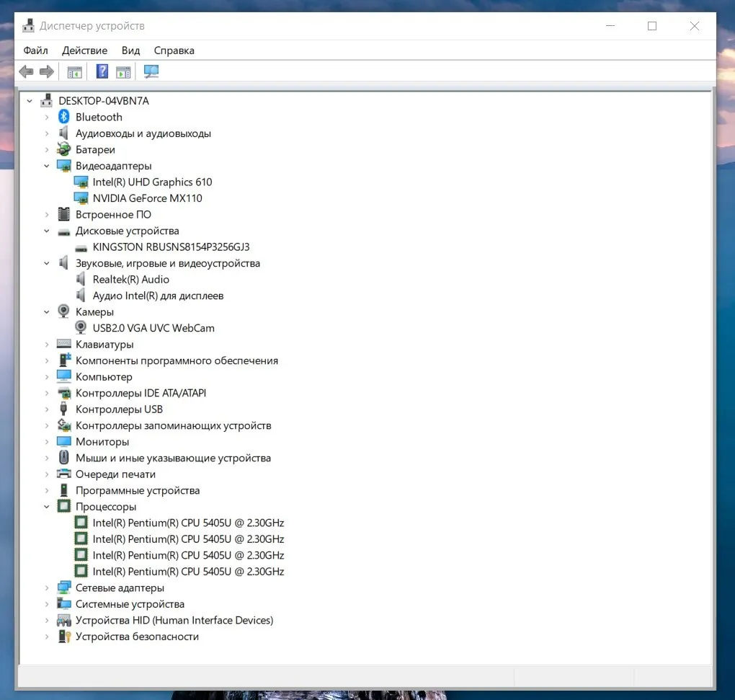735x700 pixels.
Task: Open the Вид menu
Action: [130, 50]
